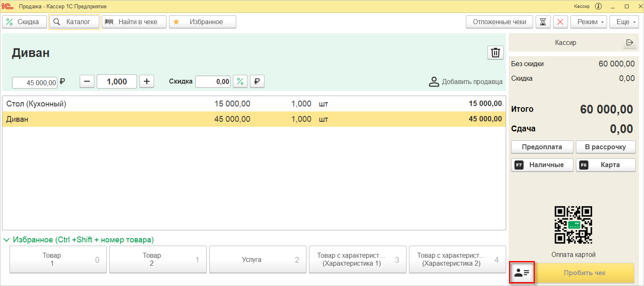Screen dimensions: 644x286
Task: Switch discount type to percent
Action: click(x=240, y=81)
